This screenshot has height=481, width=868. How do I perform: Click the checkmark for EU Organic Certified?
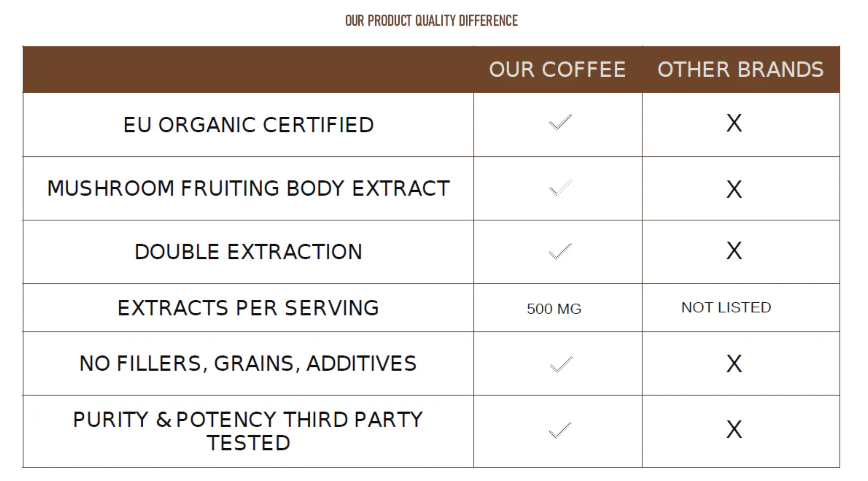(560, 122)
